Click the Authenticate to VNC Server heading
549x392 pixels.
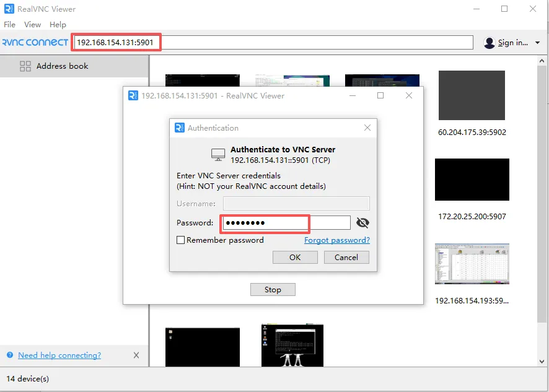click(283, 149)
